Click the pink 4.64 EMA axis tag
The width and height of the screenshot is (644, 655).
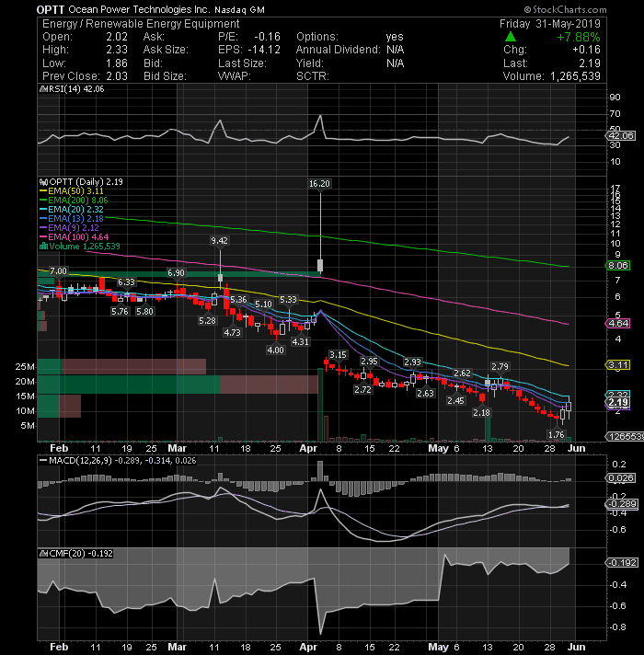coord(617,323)
